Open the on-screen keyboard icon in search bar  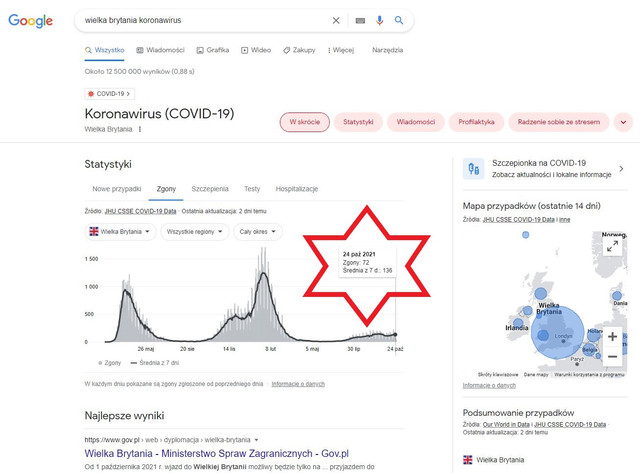coord(360,20)
